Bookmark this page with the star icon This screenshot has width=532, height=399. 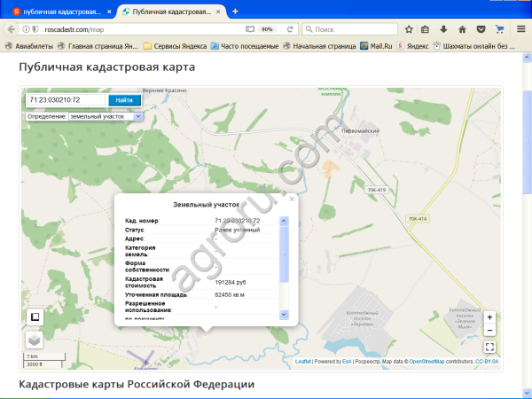click(x=409, y=29)
